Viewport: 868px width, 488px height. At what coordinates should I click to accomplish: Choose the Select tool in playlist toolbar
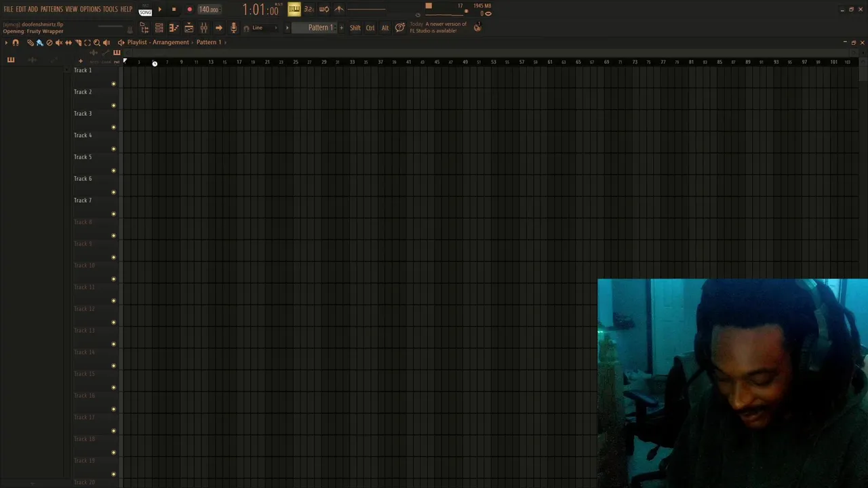[x=87, y=43]
